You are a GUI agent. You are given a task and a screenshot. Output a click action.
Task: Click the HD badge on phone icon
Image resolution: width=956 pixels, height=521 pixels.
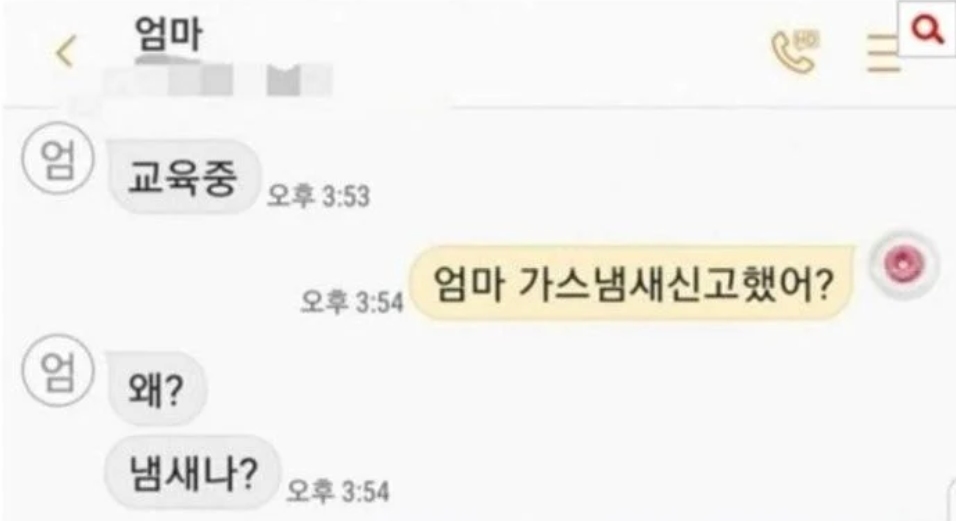click(x=808, y=41)
